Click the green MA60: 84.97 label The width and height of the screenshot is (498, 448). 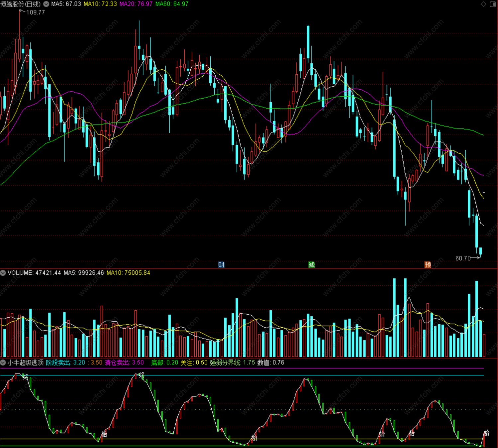[172, 4]
